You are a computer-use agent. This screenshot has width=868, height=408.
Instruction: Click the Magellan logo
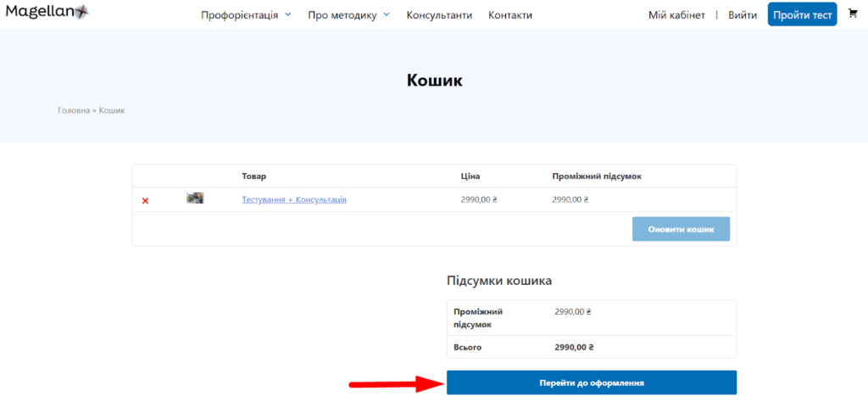[x=47, y=13]
